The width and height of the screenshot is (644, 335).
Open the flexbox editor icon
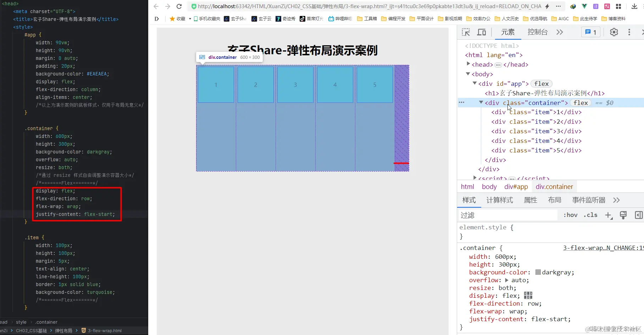tap(528, 295)
